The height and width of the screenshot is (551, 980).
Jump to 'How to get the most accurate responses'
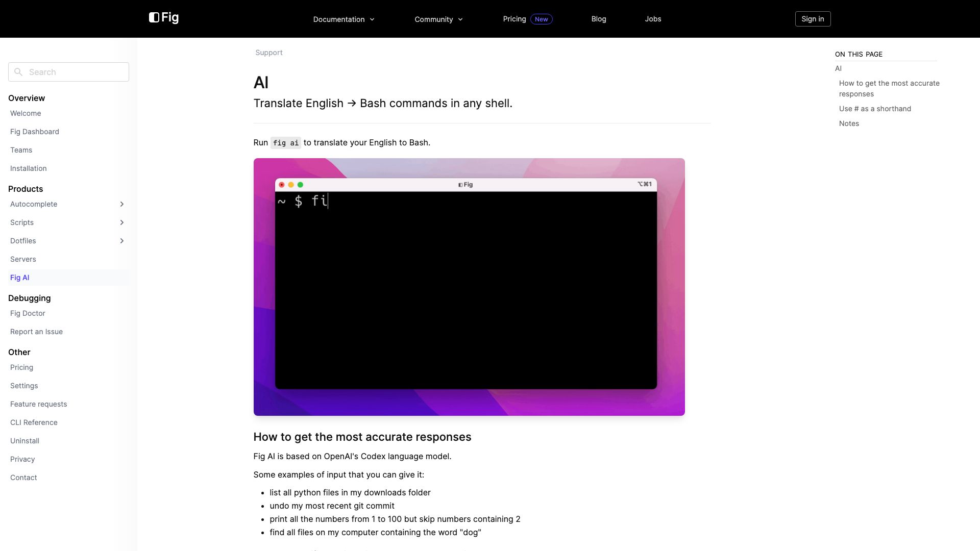click(889, 88)
